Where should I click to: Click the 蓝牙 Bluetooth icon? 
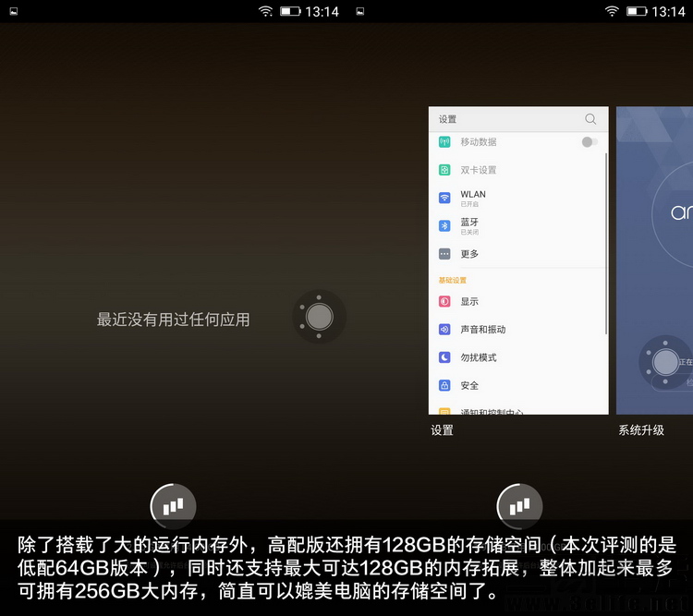[444, 226]
